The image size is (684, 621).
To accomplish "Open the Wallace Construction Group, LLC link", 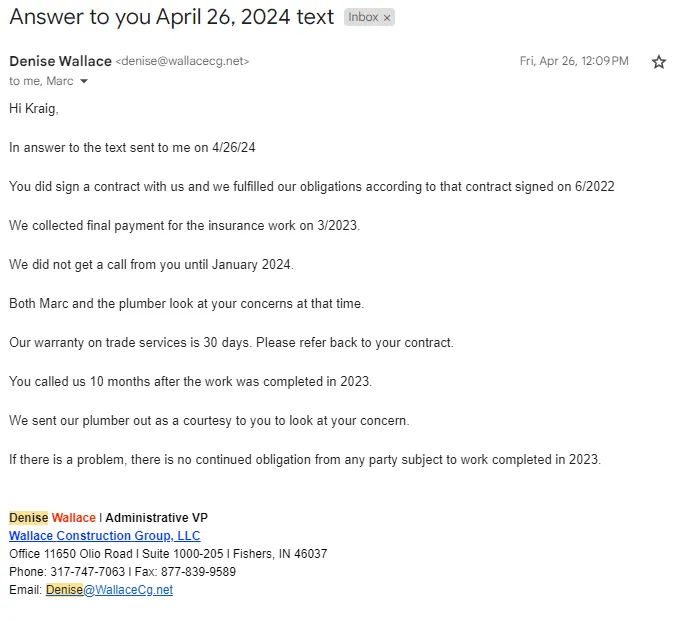I will [104, 536].
